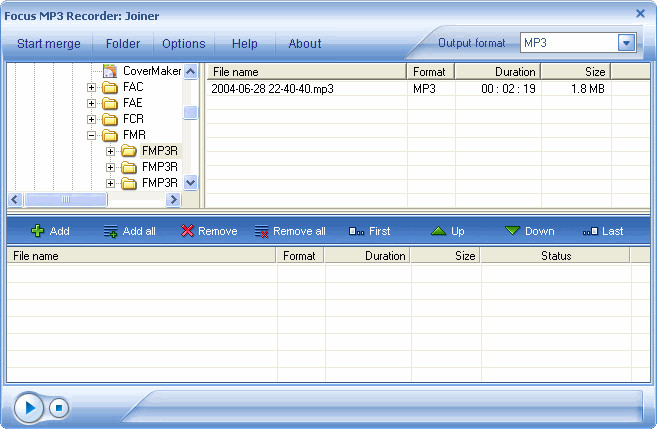This screenshot has width=658, height=429.
Task: Close the Joiner window
Action: tap(640, 13)
